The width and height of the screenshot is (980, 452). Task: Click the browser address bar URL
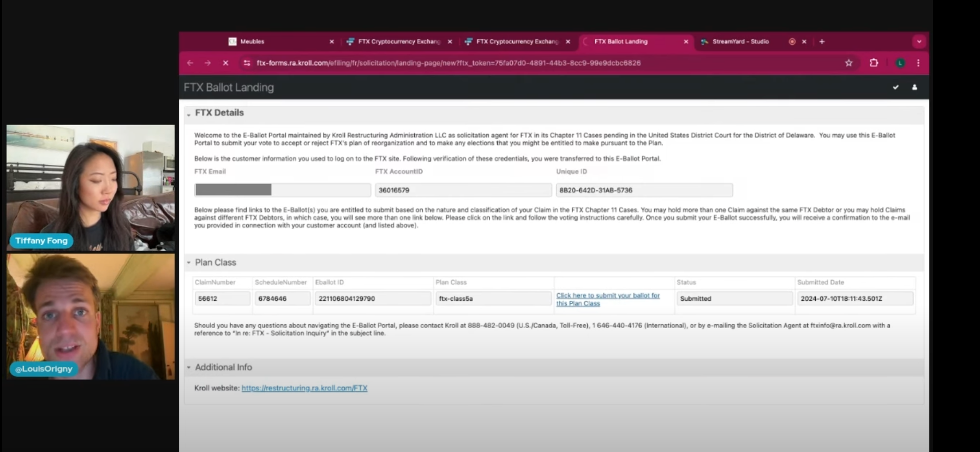449,63
